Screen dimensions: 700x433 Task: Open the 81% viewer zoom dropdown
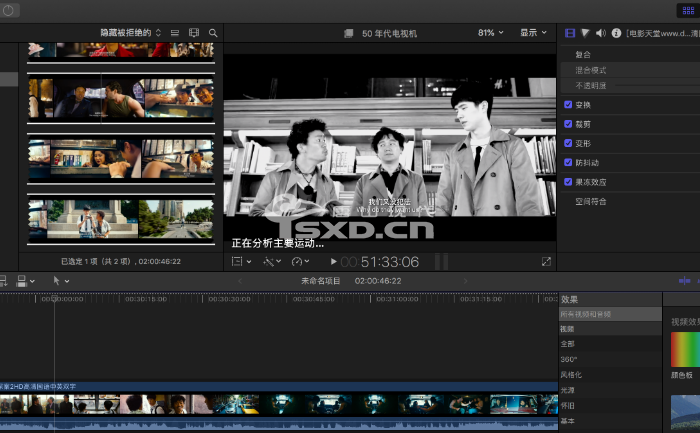click(490, 33)
